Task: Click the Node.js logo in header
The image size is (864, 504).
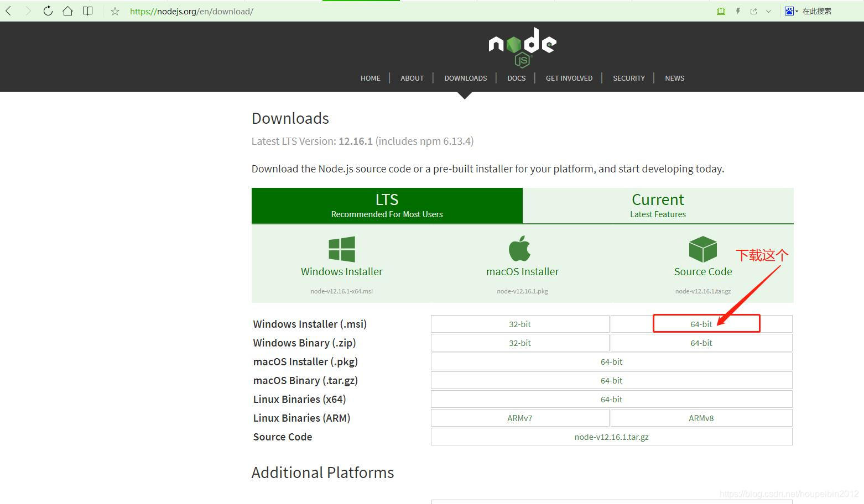Action: coord(522,47)
